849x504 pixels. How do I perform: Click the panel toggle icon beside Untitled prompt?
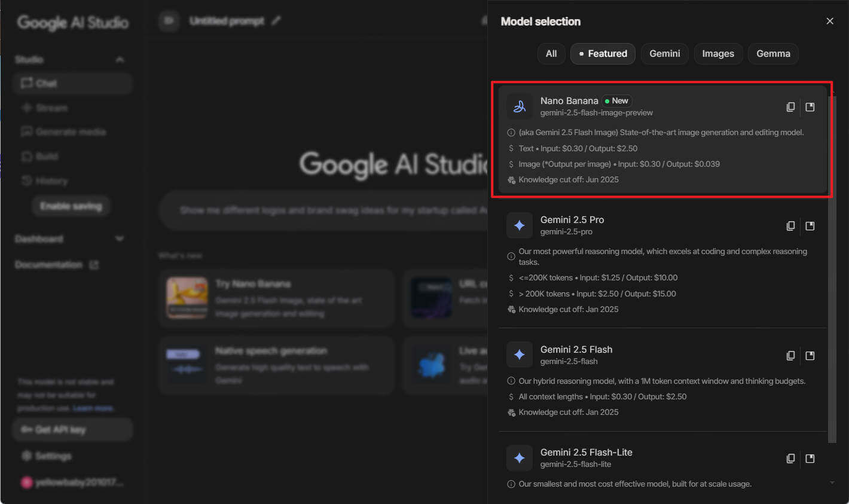pyautogui.click(x=169, y=21)
